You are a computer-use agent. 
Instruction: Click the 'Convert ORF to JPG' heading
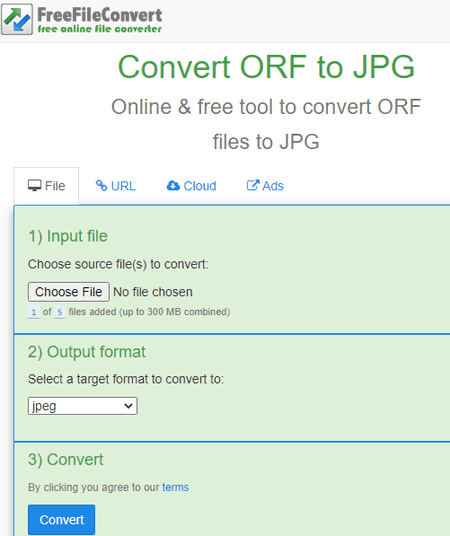[266, 67]
